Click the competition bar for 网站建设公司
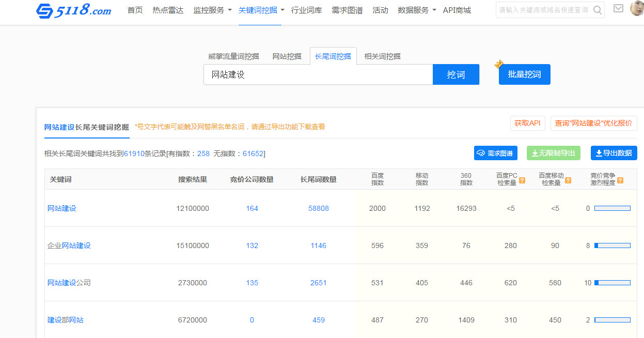644x338 pixels. [x=612, y=283]
